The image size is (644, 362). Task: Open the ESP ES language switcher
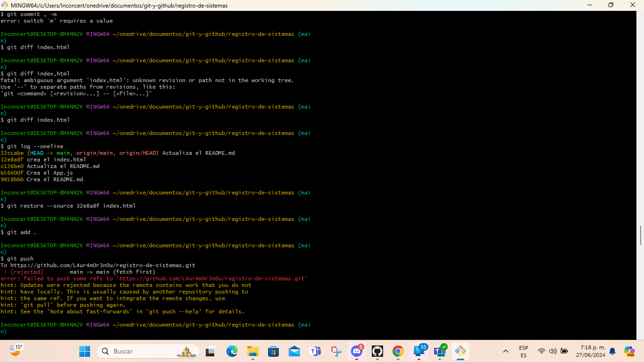pos(524,351)
